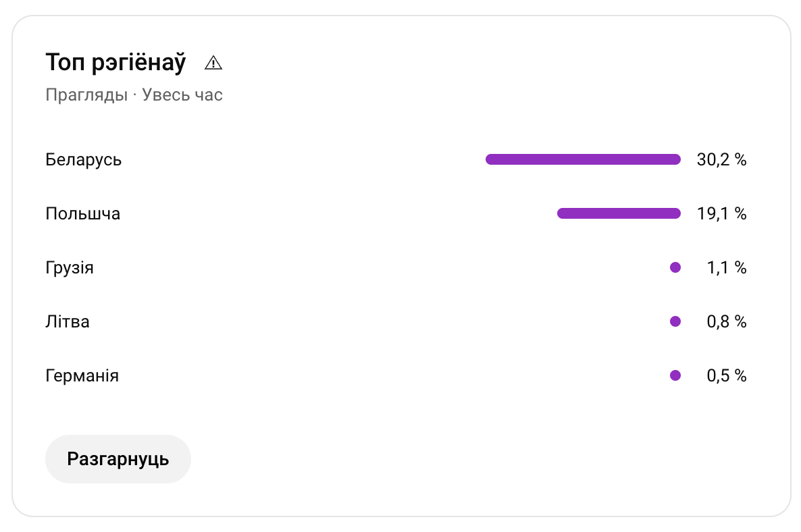Screen dimensions: 801x532
Task: Click the purple dot for Германія
Action: 675,376
